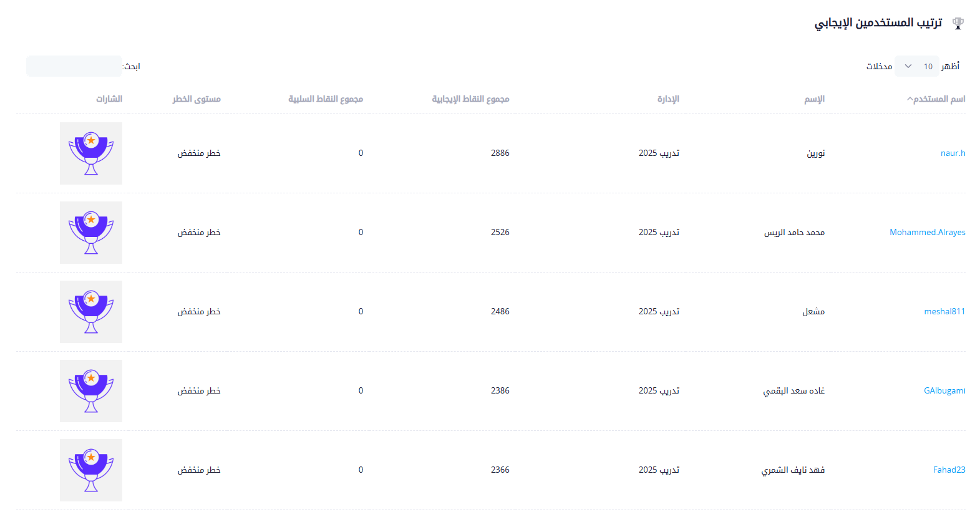Screen dimensions: 980x517
Task: Click the trophy badge for GAlbugami
Action: 91,391
